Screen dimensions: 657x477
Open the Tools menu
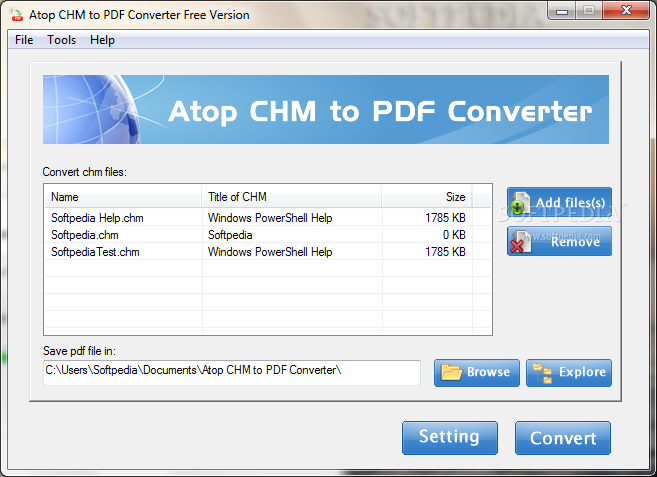61,40
